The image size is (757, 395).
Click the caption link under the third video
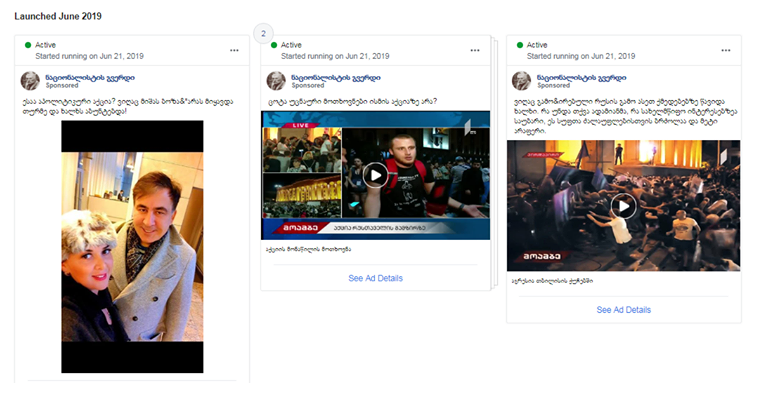pos(552,281)
